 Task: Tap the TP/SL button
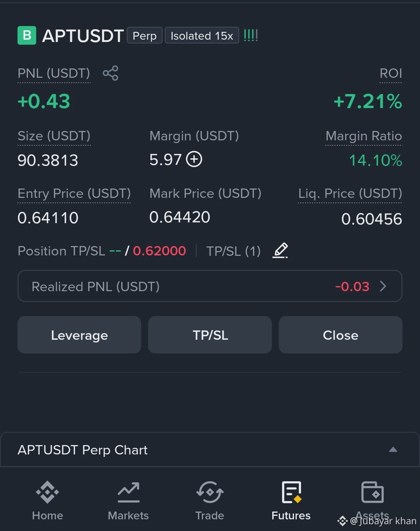pyautogui.click(x=210, y=335)
